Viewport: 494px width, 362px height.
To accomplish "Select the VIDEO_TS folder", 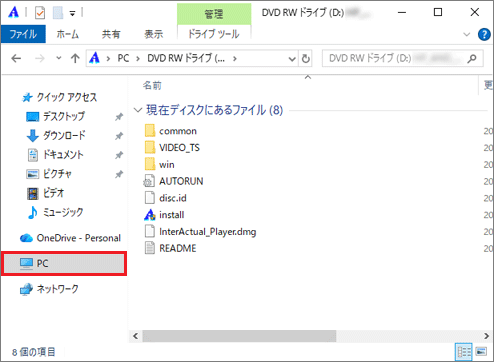I will (172, 148).
